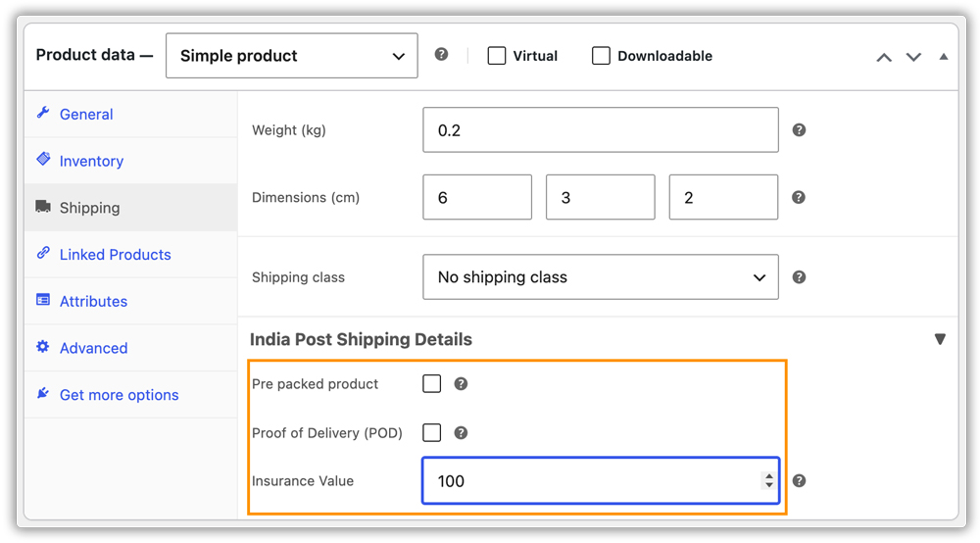Enable the Proof of Delivery (POD) checkbox

pos(432,432)
